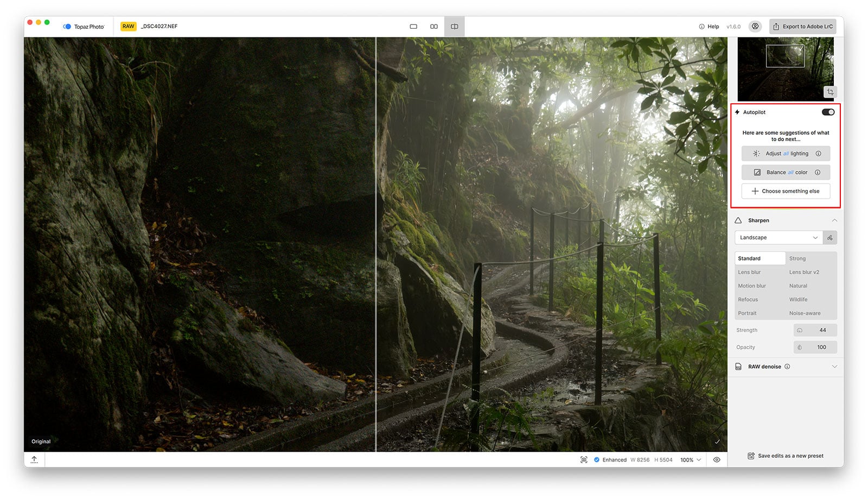This screenshot has width=868, height=499.
Task: Open the user account icon
Action: tap(755, 26)
